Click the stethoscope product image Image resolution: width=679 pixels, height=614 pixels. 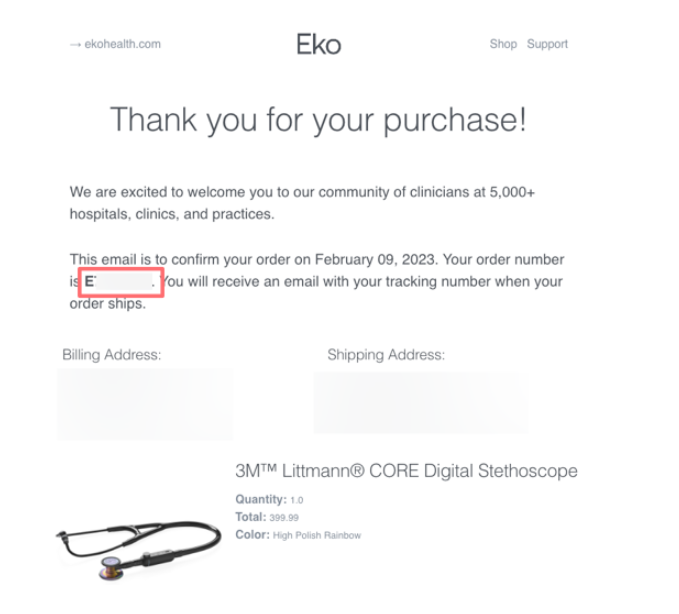139,549
